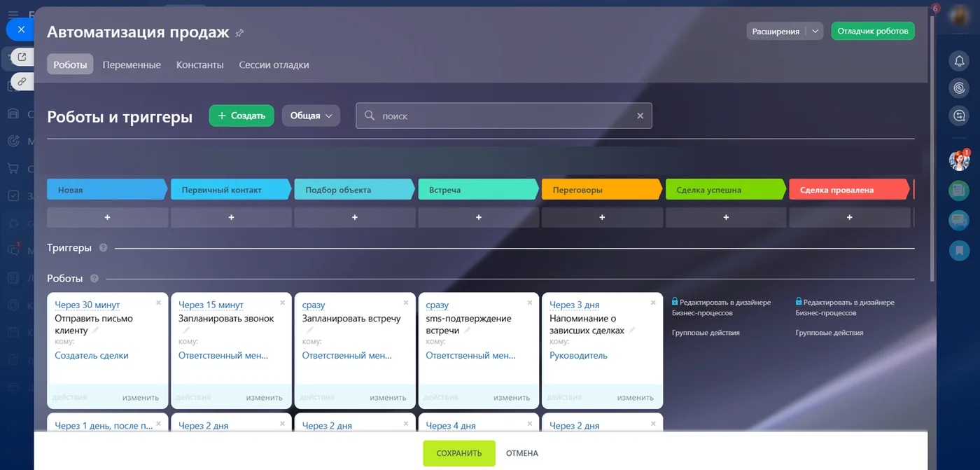Screen dimensions: 980x470
Task: Show help for Роботы
Action: 94,278
